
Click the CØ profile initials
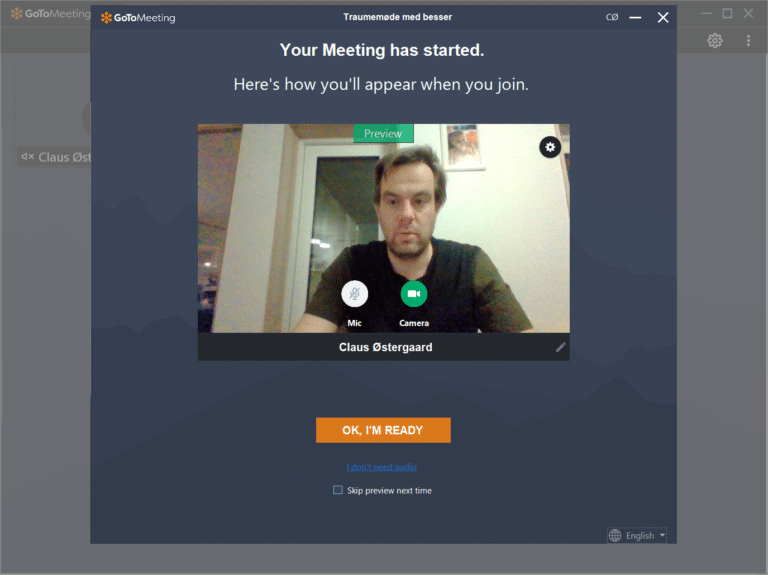[612, 17]
